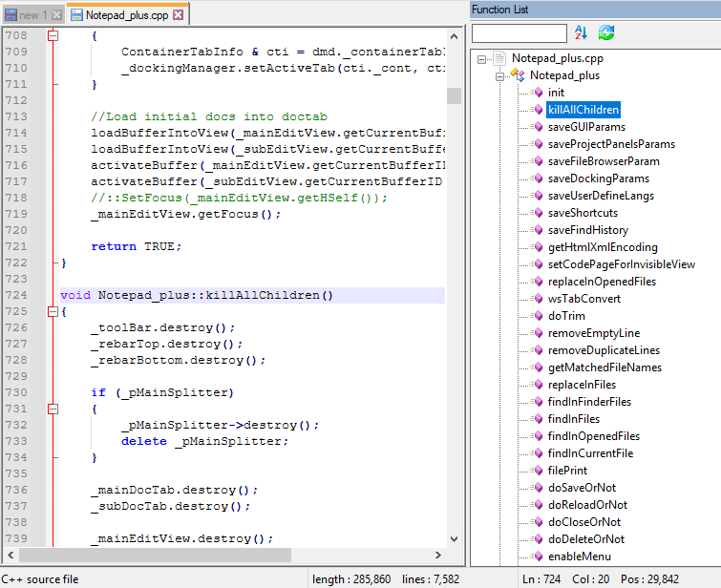Click the class icon beside Notepad_plus
This screenshot has height=588, width=721.
(x=518, y=75)
